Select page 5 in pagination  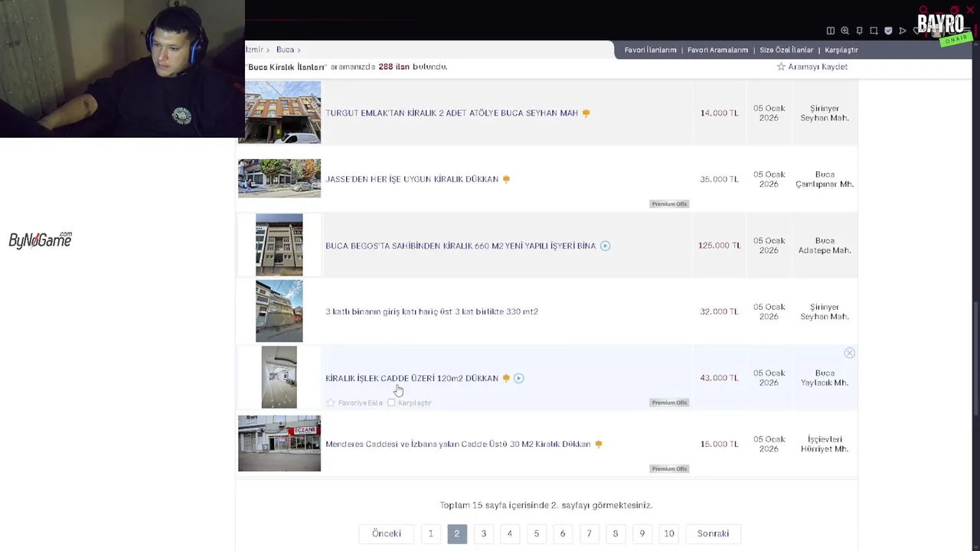click(x=536, y=533)
